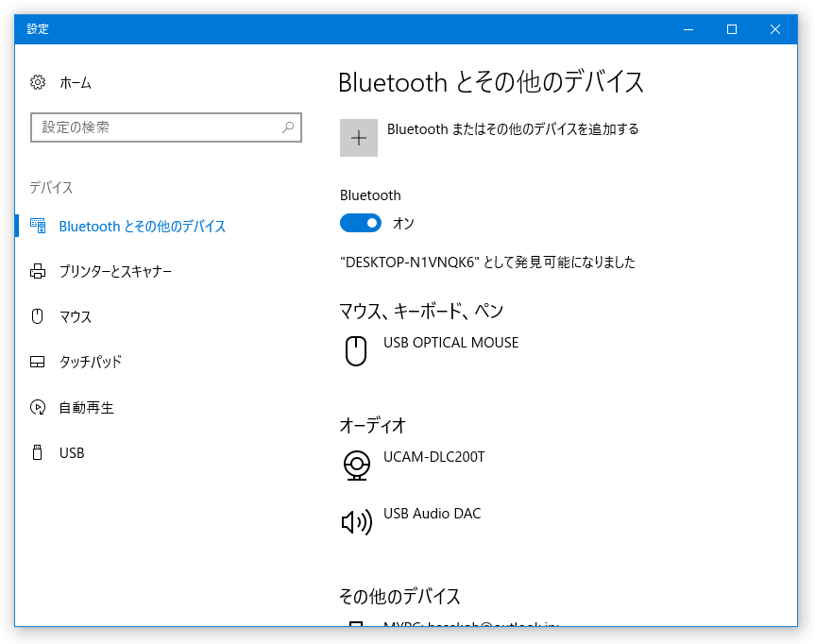
Task: Click the home gear icon
Action: [x=38, y=82]
